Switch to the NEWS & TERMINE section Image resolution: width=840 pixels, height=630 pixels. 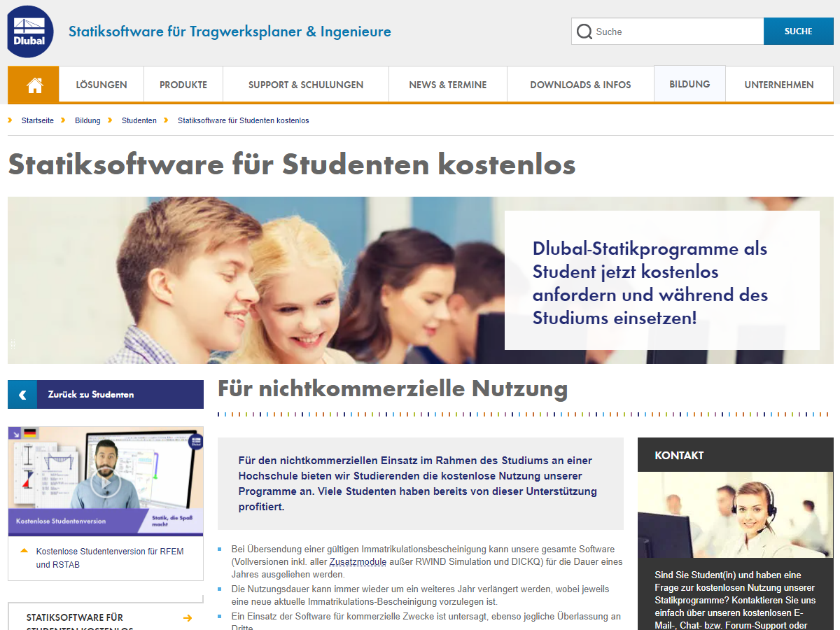447,83
